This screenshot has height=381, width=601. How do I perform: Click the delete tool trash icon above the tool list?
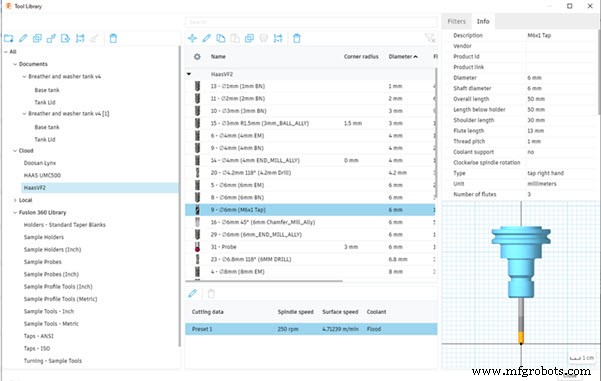tap(297, 38)
